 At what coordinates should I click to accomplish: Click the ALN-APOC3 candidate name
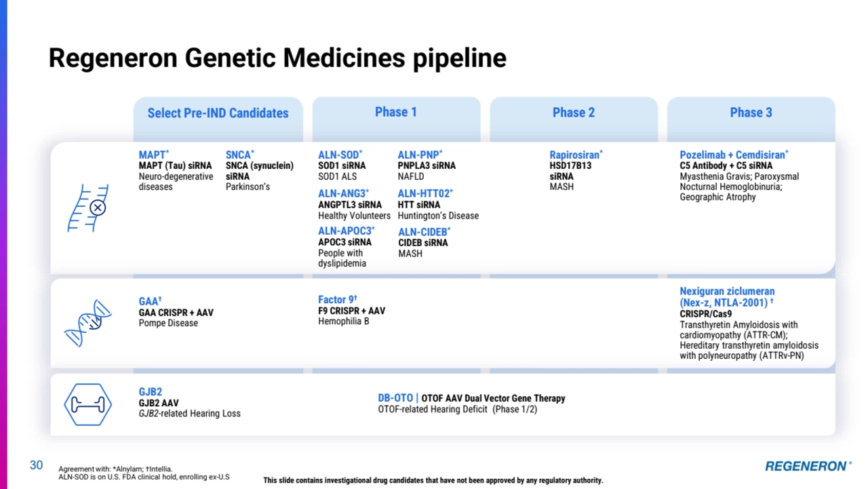347,231
